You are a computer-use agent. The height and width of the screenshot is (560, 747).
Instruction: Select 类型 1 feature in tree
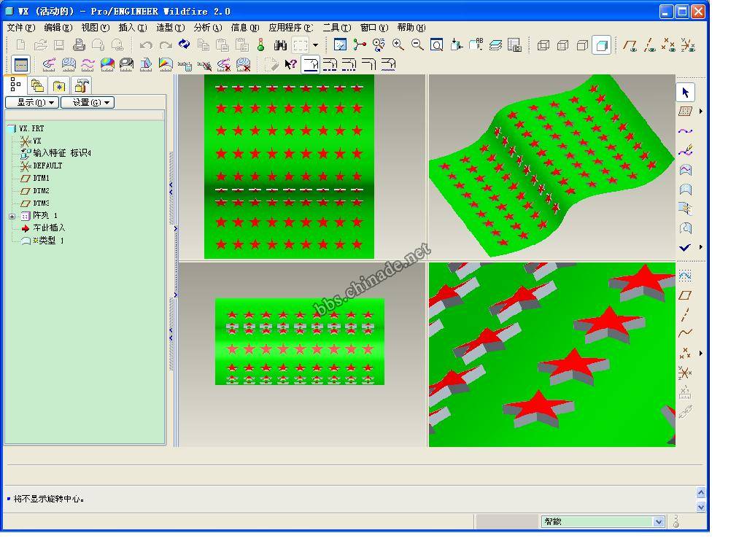tap(47, 241)
